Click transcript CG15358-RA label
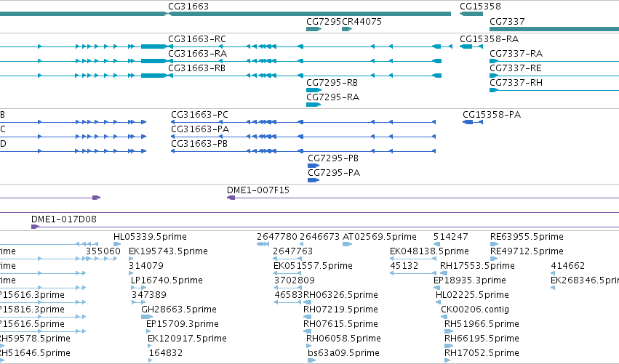619x364 pixels. (489, 39)
